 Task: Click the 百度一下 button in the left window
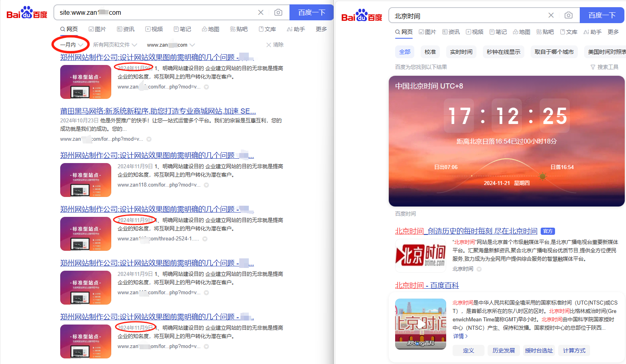click(311, 12)
